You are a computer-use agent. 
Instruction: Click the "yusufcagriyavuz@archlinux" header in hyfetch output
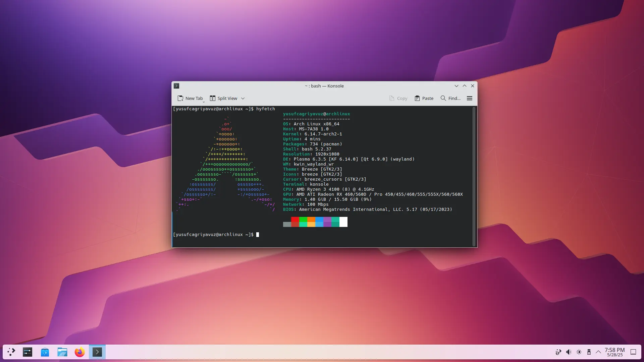coord(317,114)
